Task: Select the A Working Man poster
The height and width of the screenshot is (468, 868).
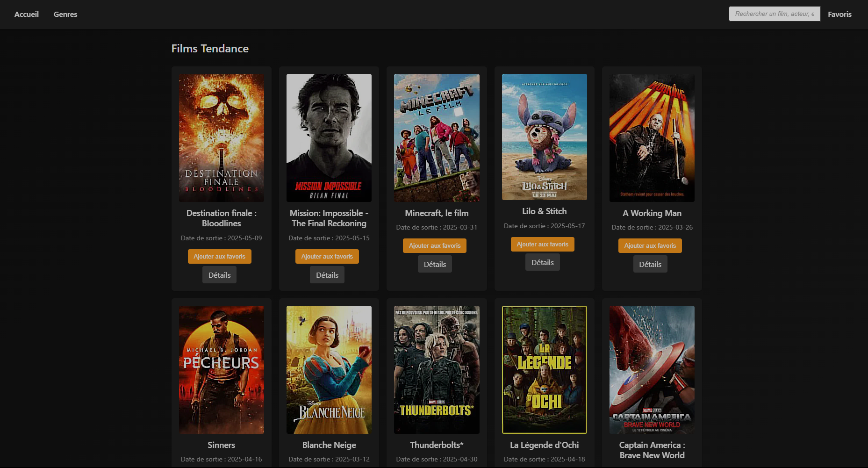Action: 652,137
